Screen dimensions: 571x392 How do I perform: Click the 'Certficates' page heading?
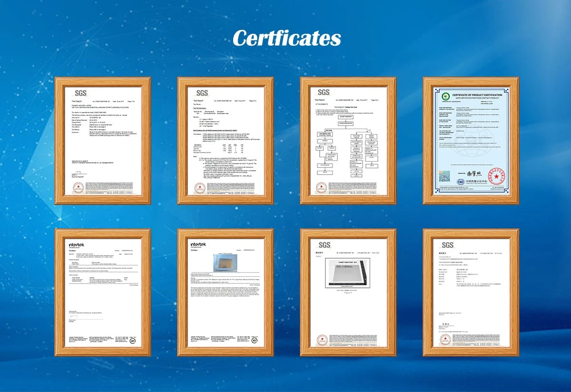286,38
